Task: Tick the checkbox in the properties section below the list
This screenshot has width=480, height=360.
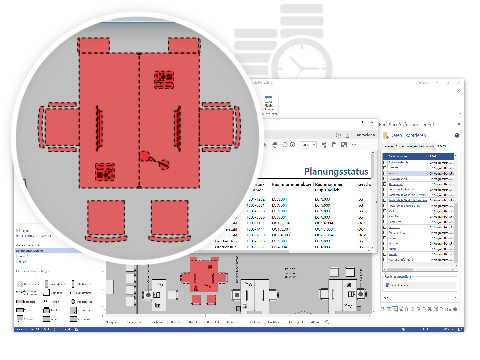Action: pos(388,285)
